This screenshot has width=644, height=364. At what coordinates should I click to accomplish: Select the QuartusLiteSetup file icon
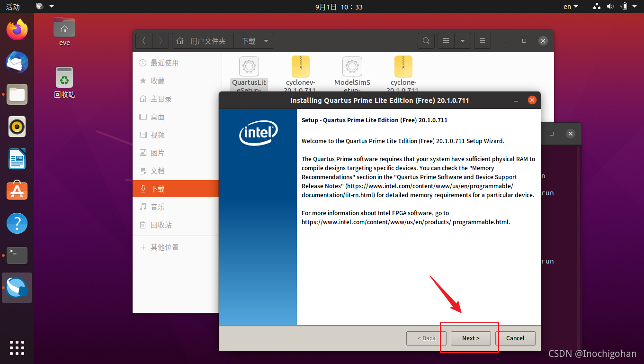249,67
